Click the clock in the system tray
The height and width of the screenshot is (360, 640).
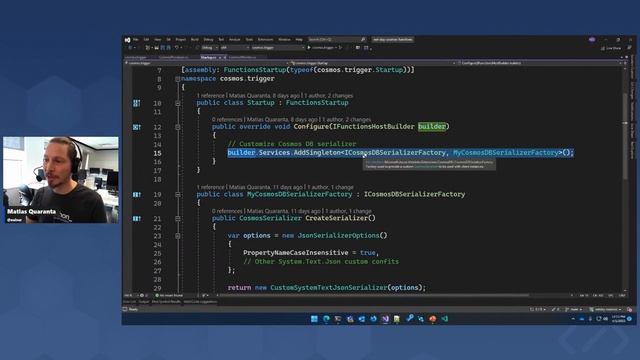tap(618, 319)
